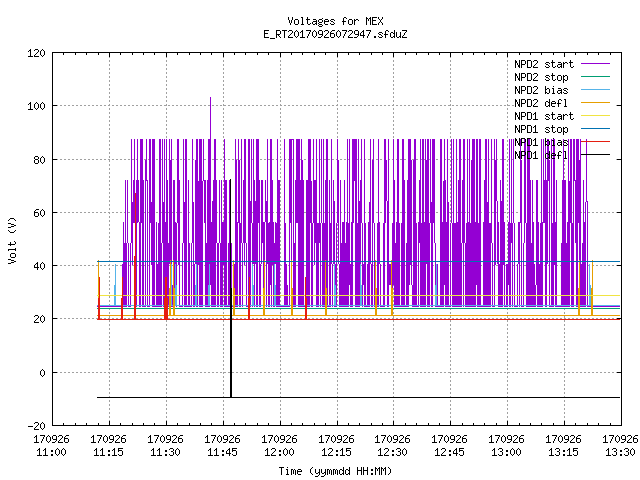Click the 60 y-axis tick label
Image resolution: width=640 pixels, height=480 pixels.
pyautogui.click(x=40, y=213)
